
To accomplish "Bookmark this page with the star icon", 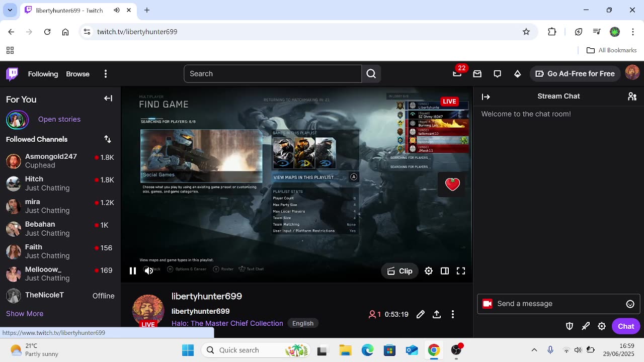I will point(526,32).
